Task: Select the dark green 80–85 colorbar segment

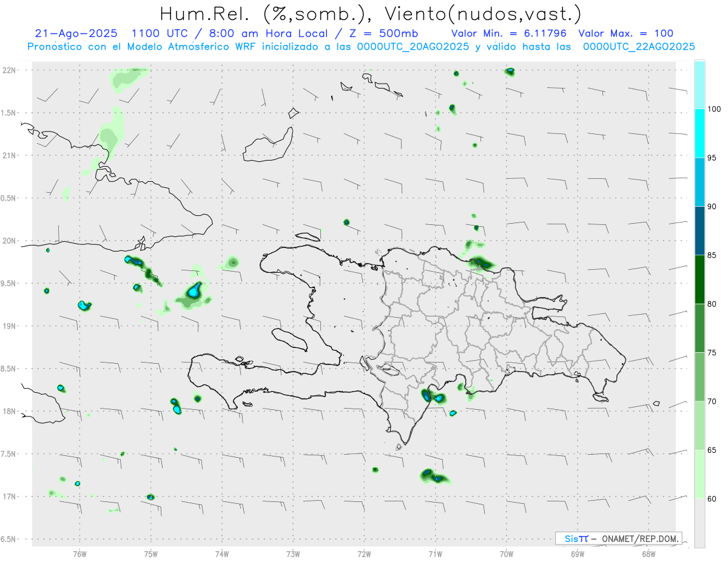Action: tap(699, 279)
